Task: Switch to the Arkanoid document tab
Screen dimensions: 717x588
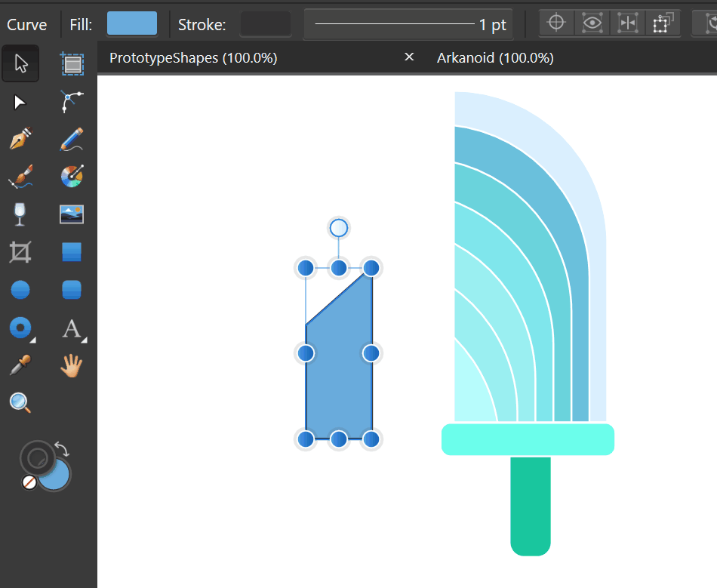Action: 495,58
